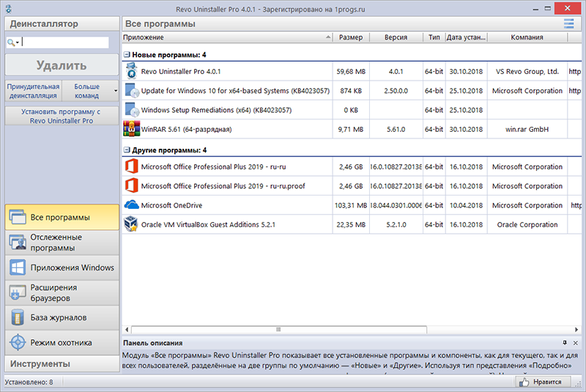Collapse the Другие программы group
Viewport: 586px width, 392px height.
tap(127, 150)
